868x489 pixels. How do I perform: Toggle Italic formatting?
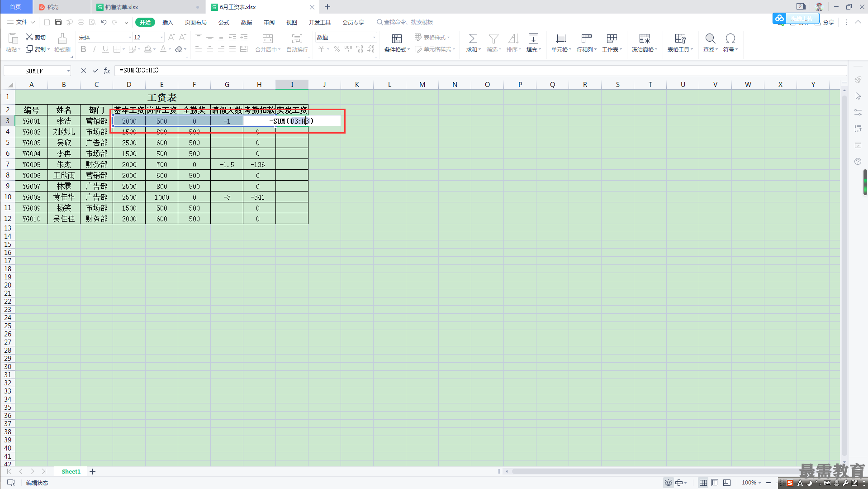pos(94,49)
